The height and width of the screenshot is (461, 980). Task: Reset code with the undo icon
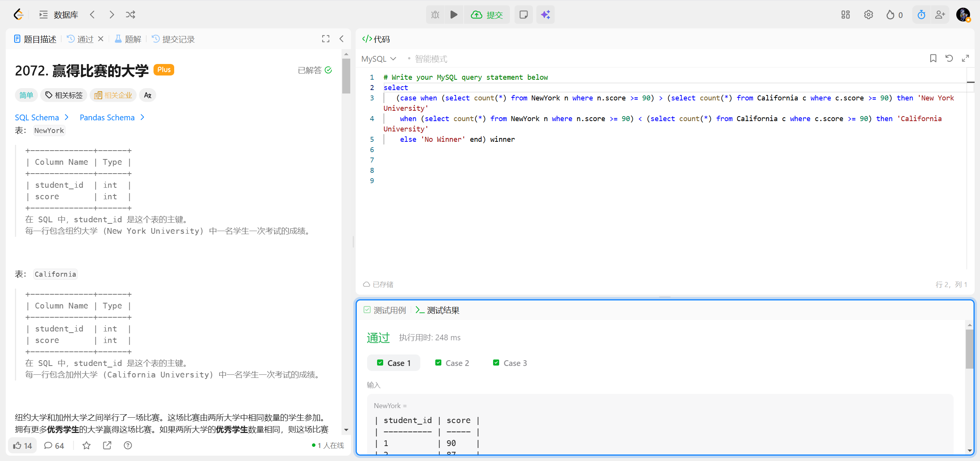tap(949, 58)
